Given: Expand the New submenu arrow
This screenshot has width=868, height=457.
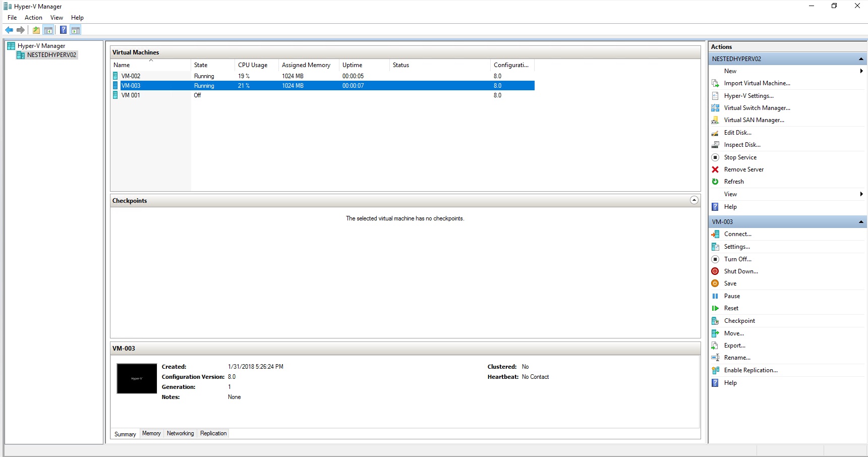Looking at the screenshot, I should tap(861, 71).
